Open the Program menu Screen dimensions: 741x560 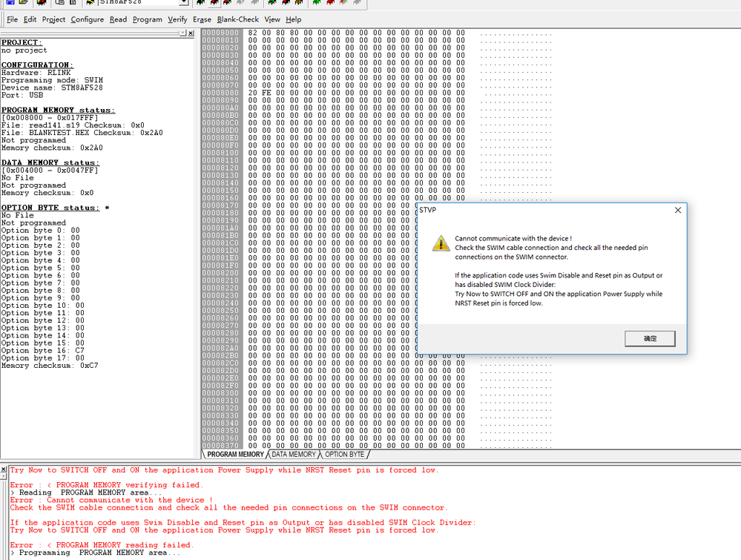(x=147, y=19)
